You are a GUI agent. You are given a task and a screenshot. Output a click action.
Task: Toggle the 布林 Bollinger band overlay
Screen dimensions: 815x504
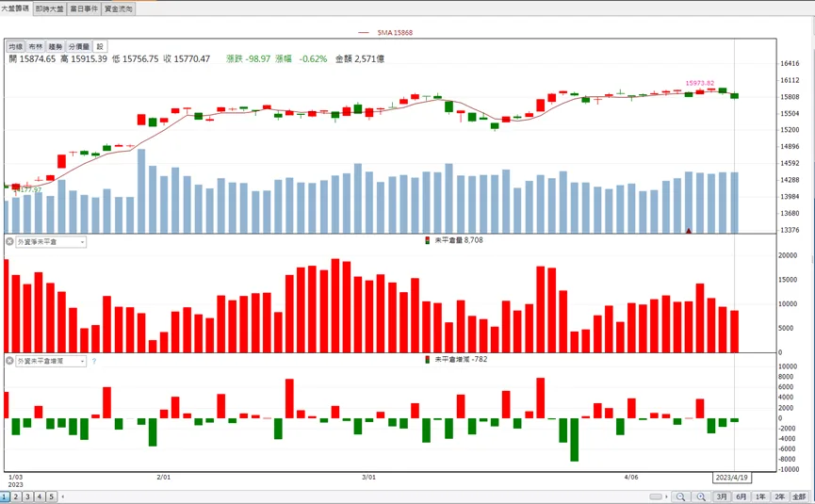pyautogui.click(x=36, y=47)
